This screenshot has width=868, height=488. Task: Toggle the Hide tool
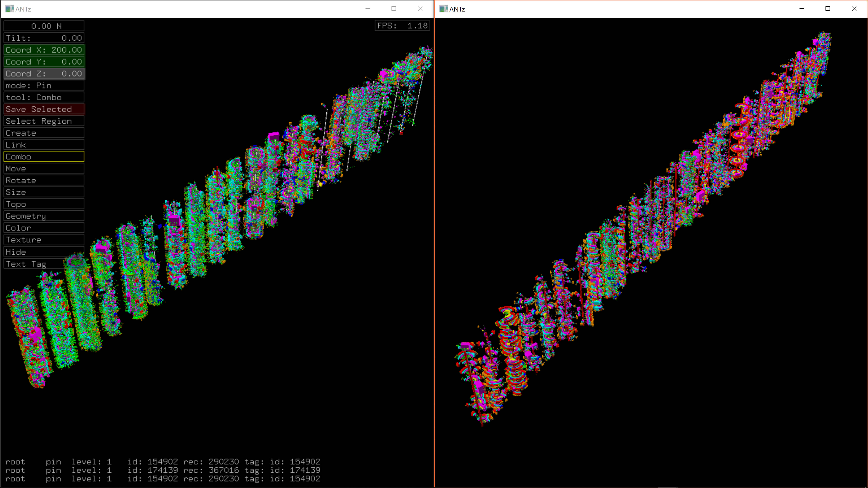(44, 252)
